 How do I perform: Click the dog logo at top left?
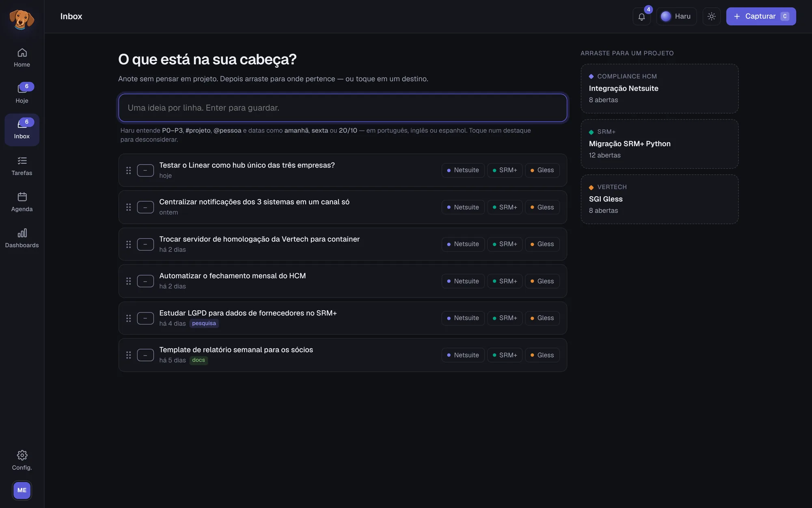(22, 19)
